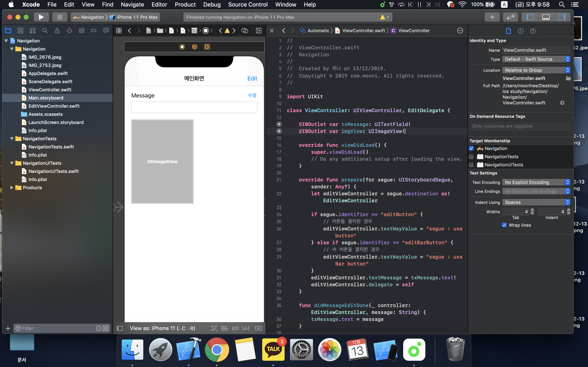
Task: Open the Issue navigator warning icon
Action: point(57,31)
